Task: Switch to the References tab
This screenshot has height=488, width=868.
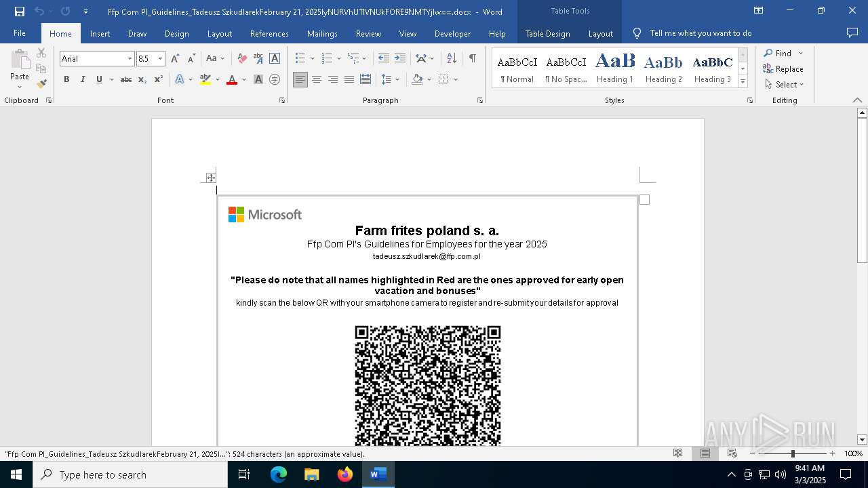Action: [269, 33]
